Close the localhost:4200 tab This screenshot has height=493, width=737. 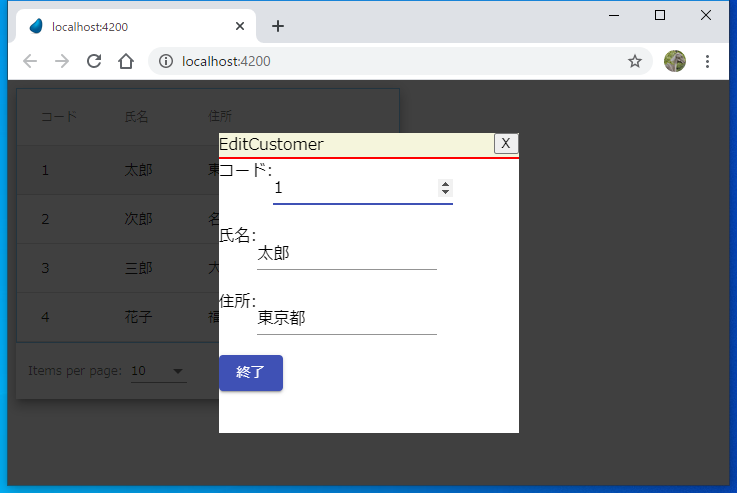[240, 26]
